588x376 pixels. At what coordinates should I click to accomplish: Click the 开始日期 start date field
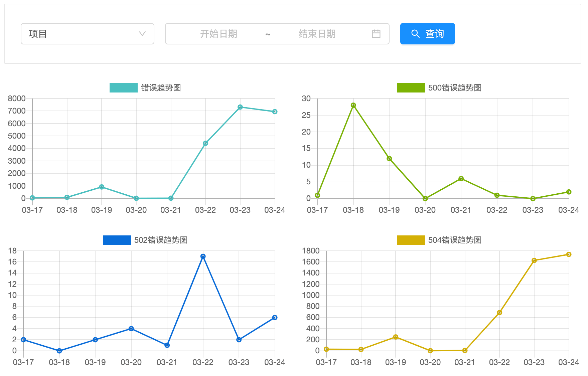[218, 34]
